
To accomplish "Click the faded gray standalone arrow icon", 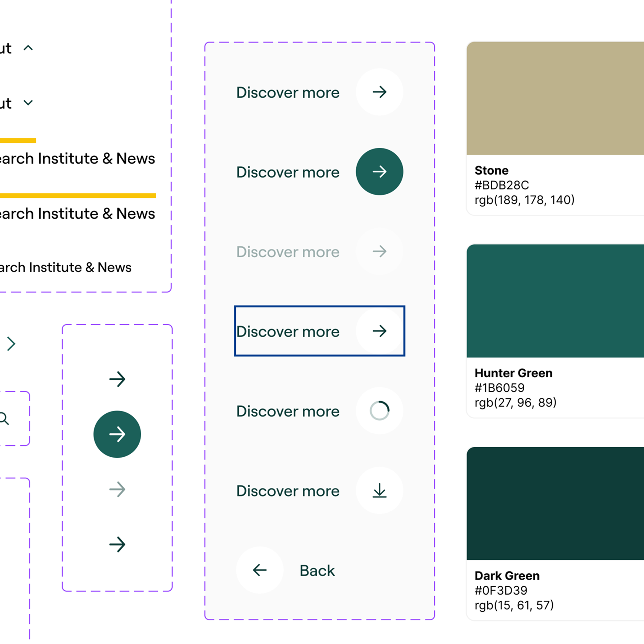I will [x=117, y=489].
